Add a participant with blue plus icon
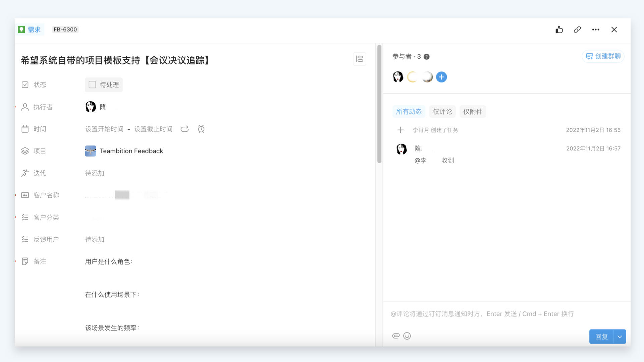This screenshot has width=644, height=362. (x=441, y=77)
